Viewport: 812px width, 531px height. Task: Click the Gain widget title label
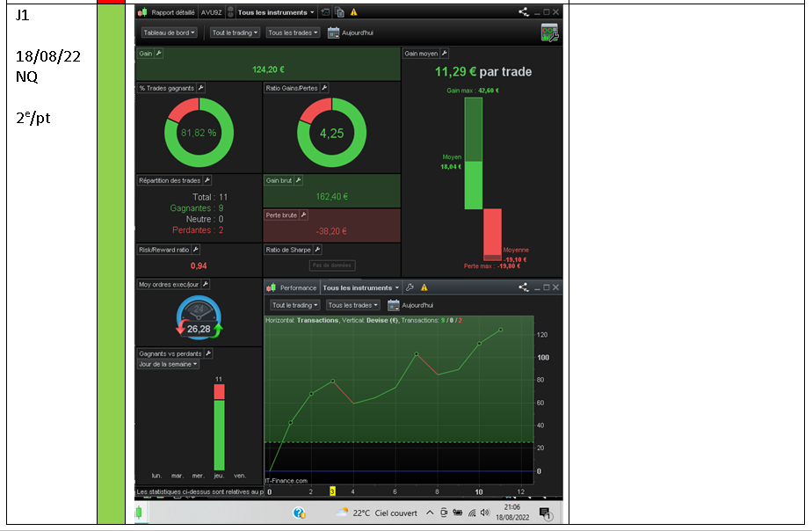point(146,54)
